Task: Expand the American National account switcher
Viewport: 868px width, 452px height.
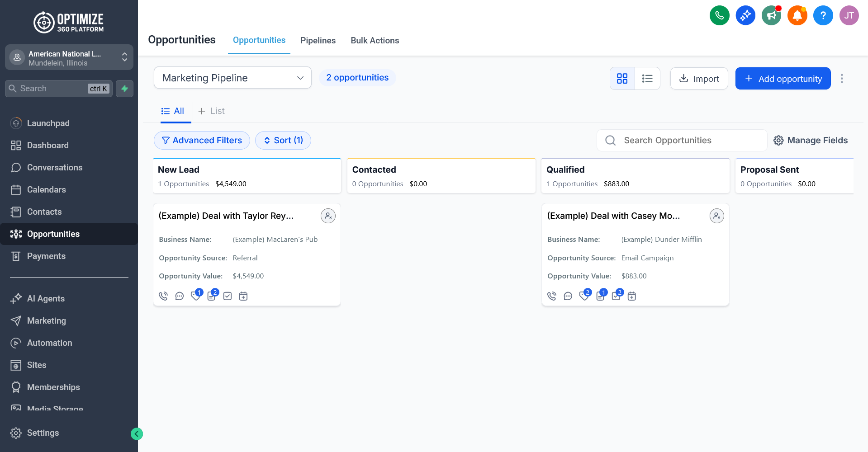Action: pyautogui.click(x=69, y=57)
